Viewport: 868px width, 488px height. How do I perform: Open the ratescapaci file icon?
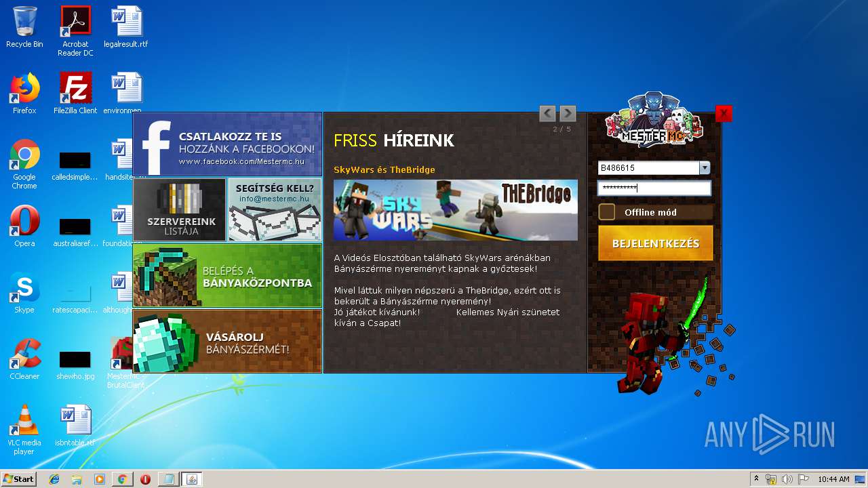point(75,298)
